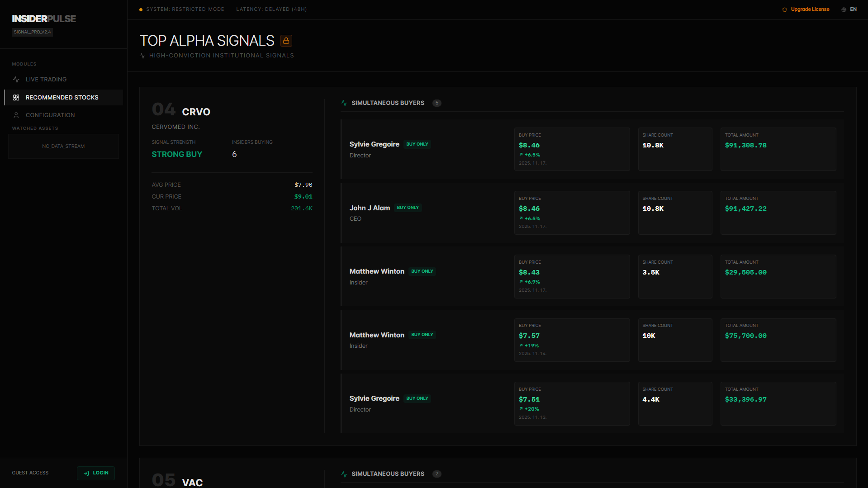Screen dimensions: 868x488
Task: Click the orange lock icon beside title
Action: point(286,41)
